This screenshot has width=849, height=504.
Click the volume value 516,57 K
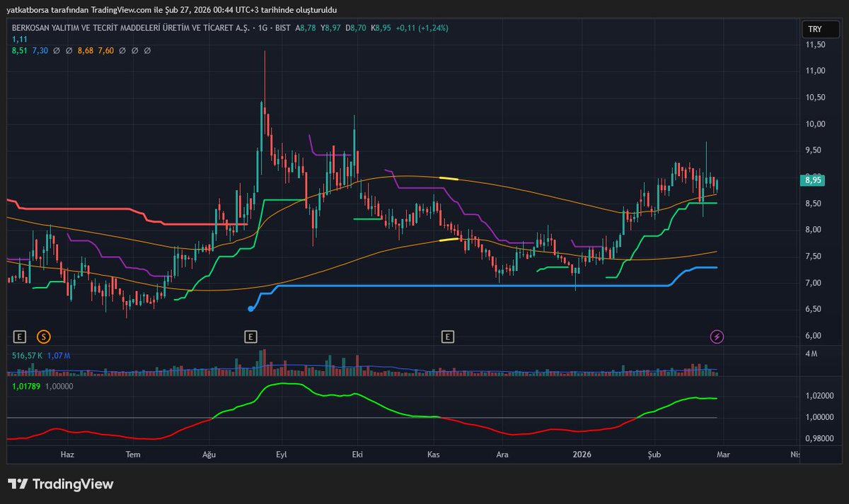pyautogui.click(x=28, y=356)
